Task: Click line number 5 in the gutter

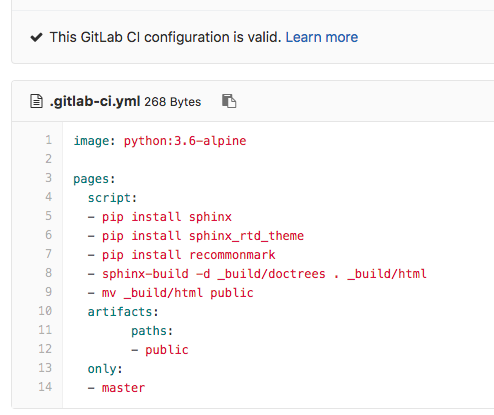Action: pos(49,216)
